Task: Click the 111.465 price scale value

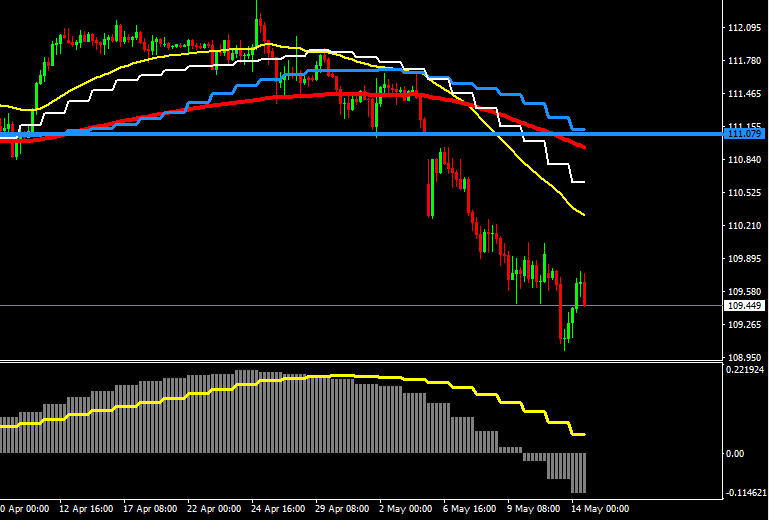Action: [744, 93]
